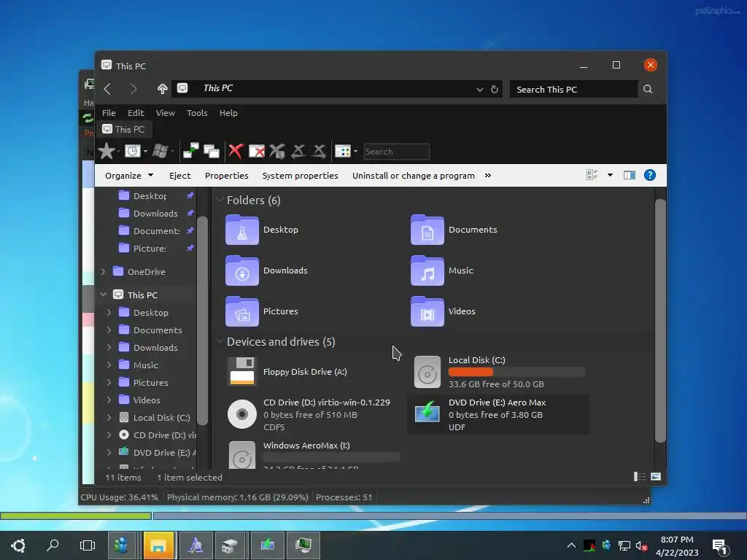Click System properties command
This screenshot has width=747, height=560.
coord(300,176)
